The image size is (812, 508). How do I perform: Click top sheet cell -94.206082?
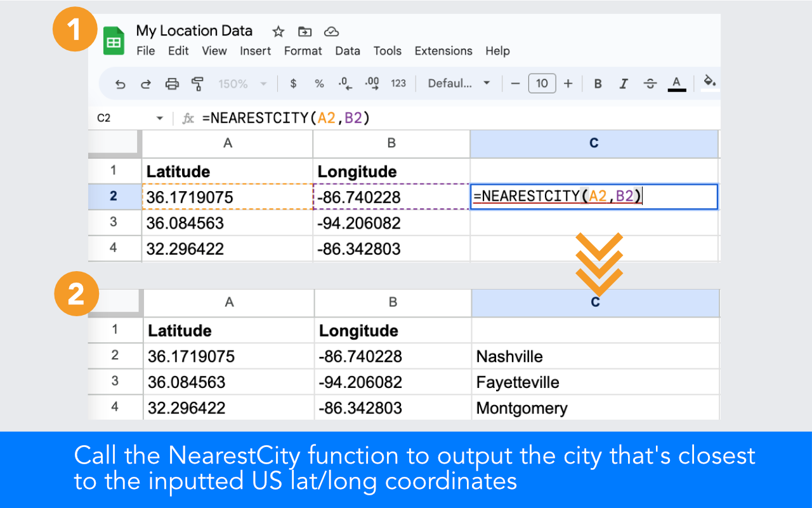coord(391,223)
